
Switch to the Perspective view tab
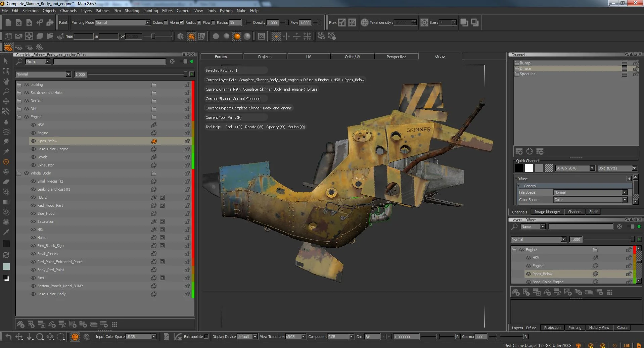(396, 57)
